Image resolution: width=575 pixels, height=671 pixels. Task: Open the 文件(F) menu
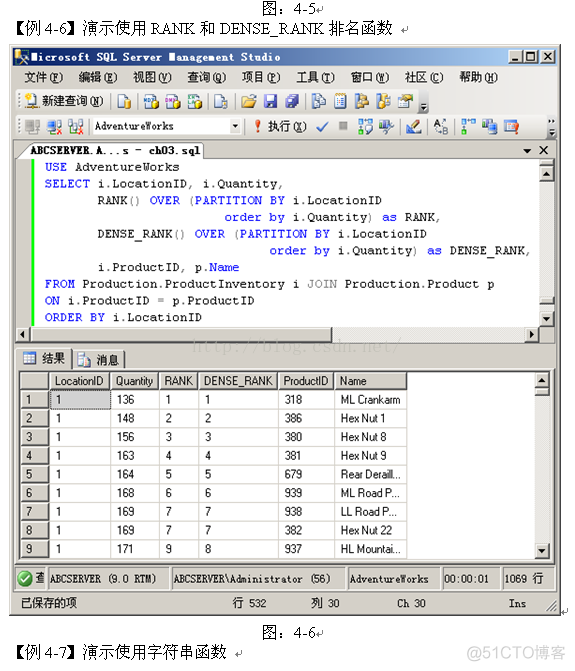(43, 77)
